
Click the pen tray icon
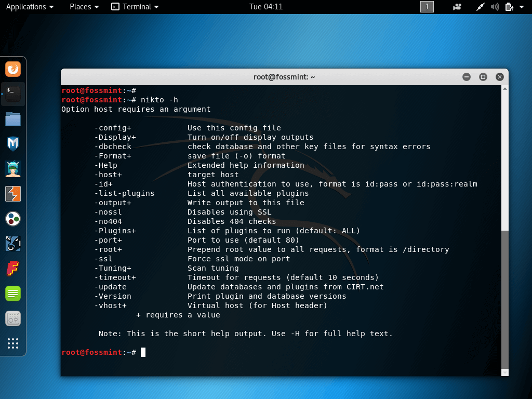click(x=480, y=7)
